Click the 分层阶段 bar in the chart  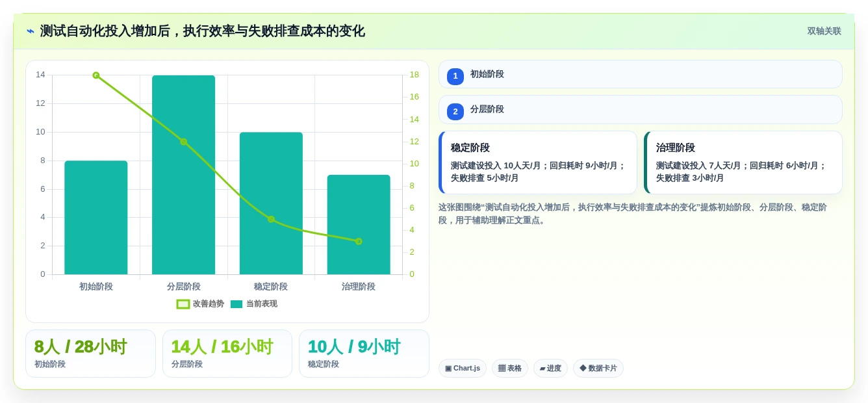(x=184, y=175)
